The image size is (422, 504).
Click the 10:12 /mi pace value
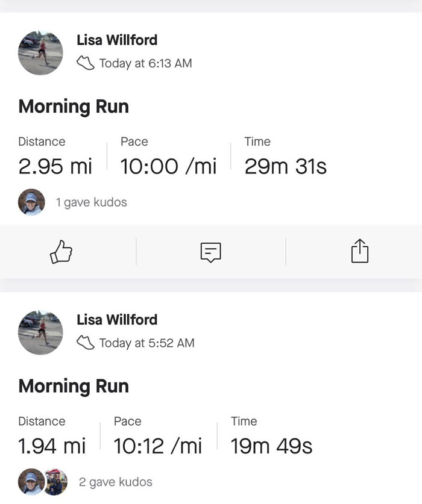tap(157, 446)
